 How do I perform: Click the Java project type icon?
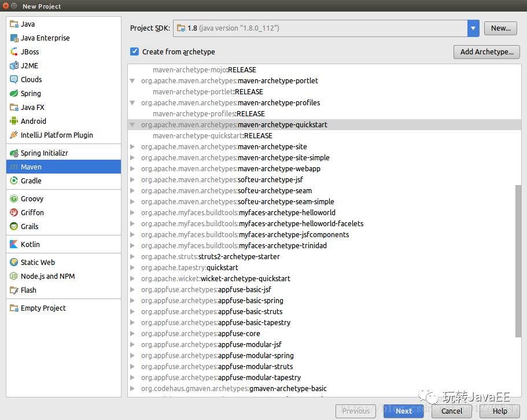(x=14, y=24)
